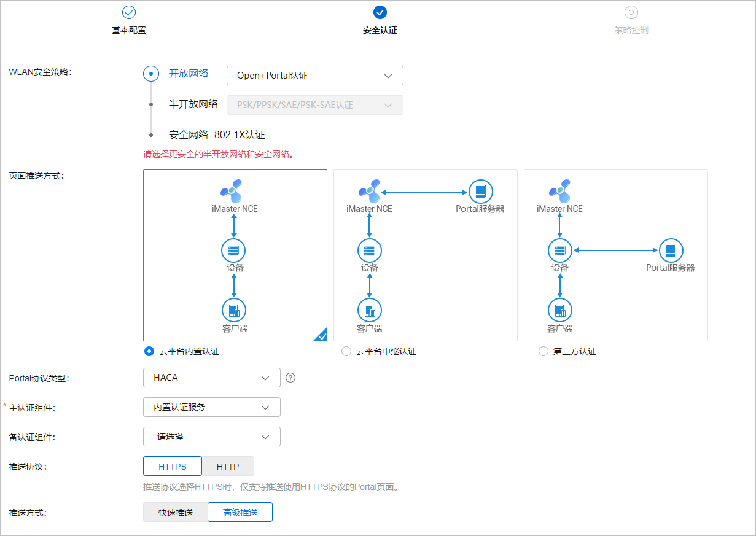Select 第三方认证 radio button
The image size is (756, 536).
pos(543,352)
